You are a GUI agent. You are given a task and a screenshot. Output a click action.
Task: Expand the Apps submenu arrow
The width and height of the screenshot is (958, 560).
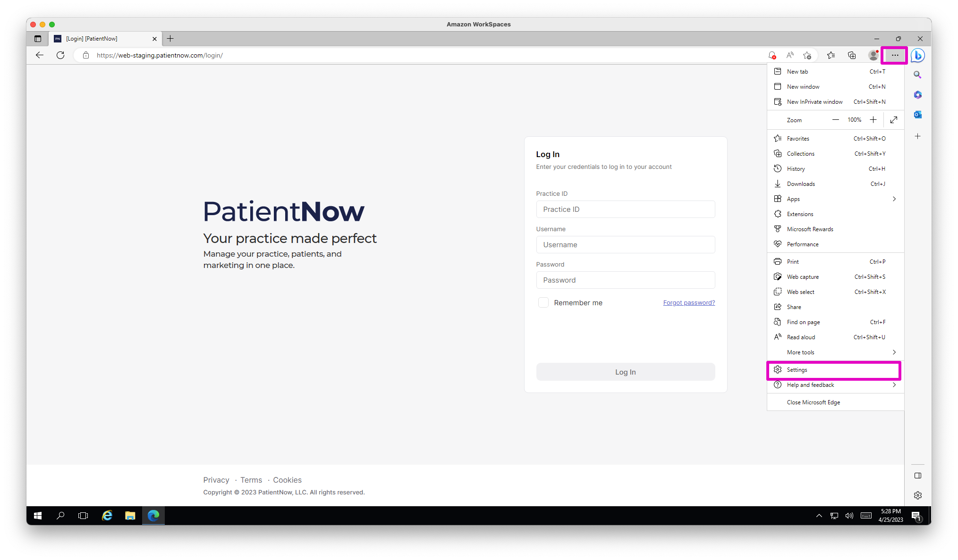[x=895, y=199]
